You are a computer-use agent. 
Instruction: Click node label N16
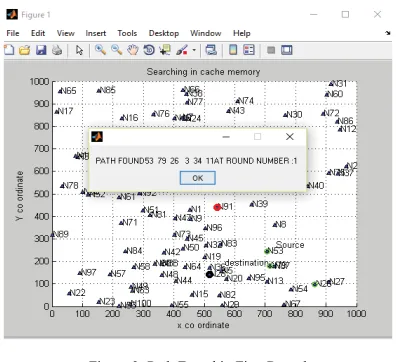point(131,118)
